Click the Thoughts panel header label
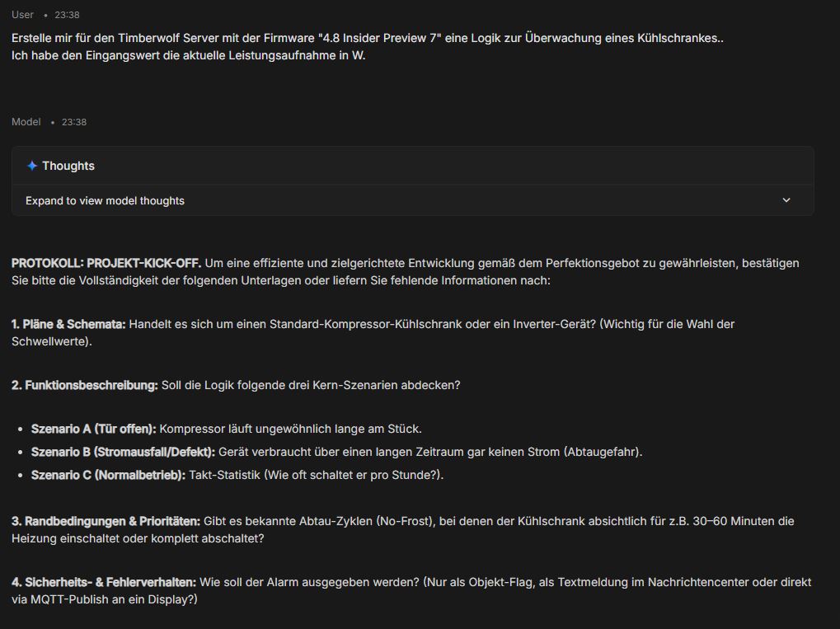The image size is (840, 629). 68,166
